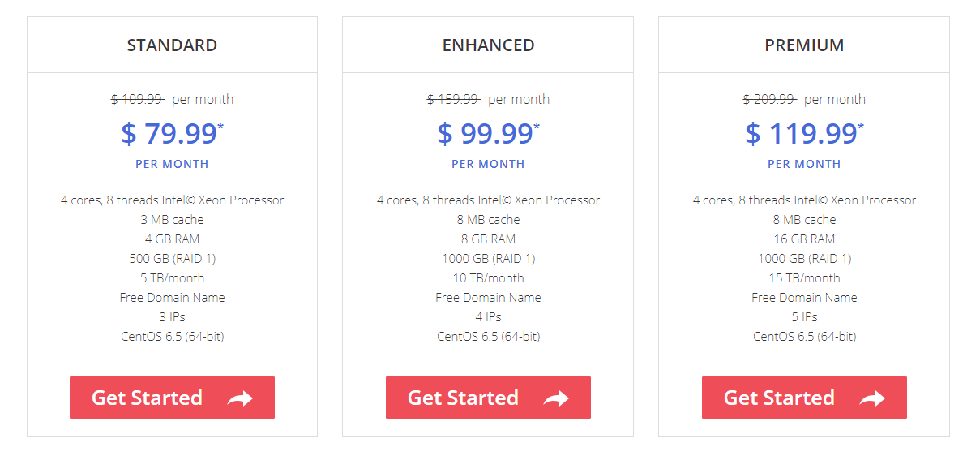Image resolution: width=980 pixels, height=456 pixels.
Task: Click the $ 99.99 price
Action: (485, 133)
